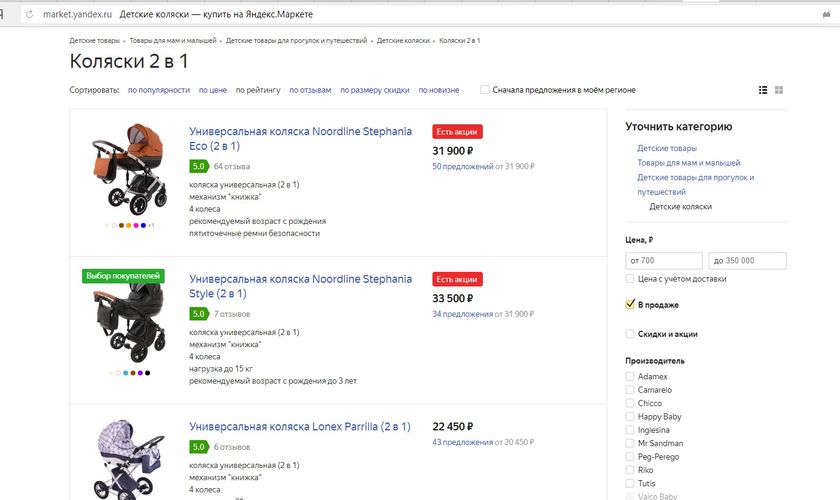Select yellow color swatch for Stephania Eco
The image size is (840, 500).
click(x=129, y=226)
